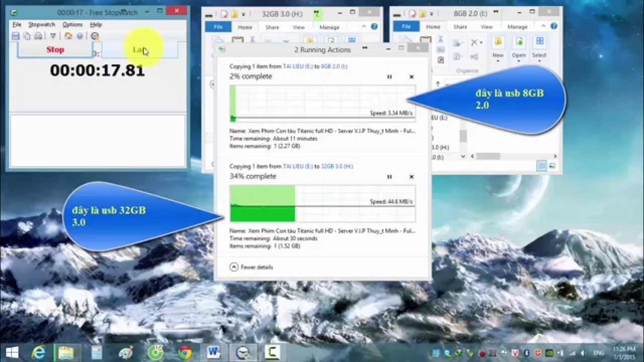644x362 pixels.
Task: Open Share tab in 8GB 2.0 window
Action: 460,27
